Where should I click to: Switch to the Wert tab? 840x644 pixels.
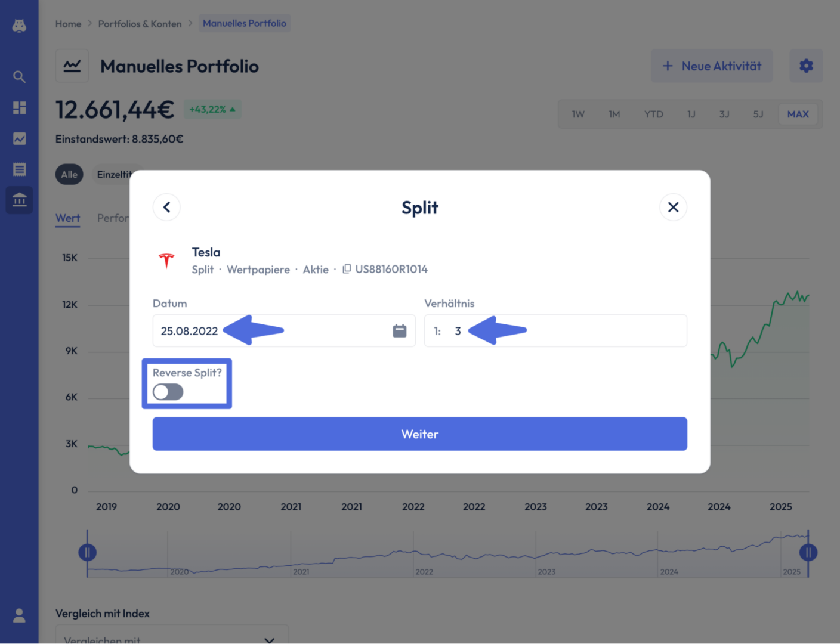tap(67, 218)
